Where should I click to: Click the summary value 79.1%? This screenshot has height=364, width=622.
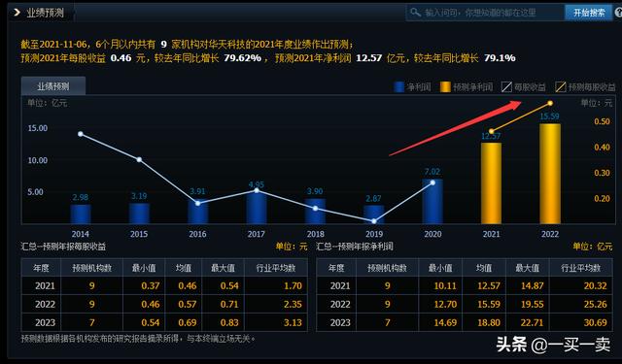500,58
